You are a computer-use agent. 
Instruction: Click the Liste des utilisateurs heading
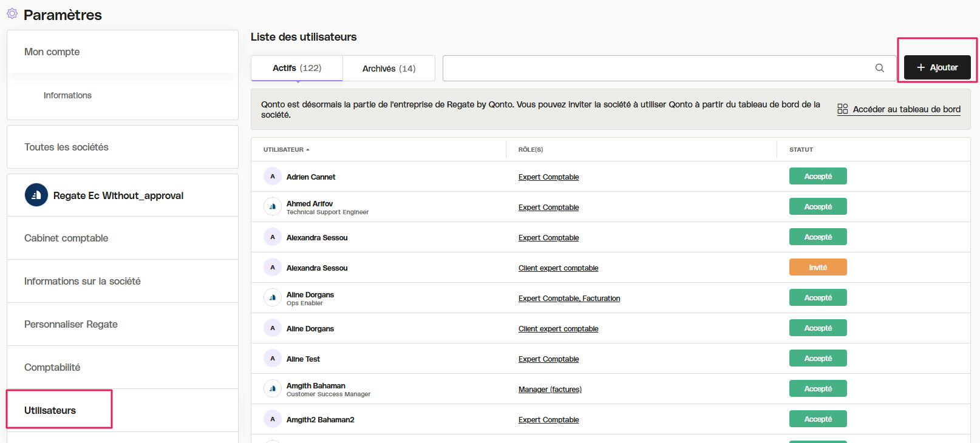click(304, 37)
